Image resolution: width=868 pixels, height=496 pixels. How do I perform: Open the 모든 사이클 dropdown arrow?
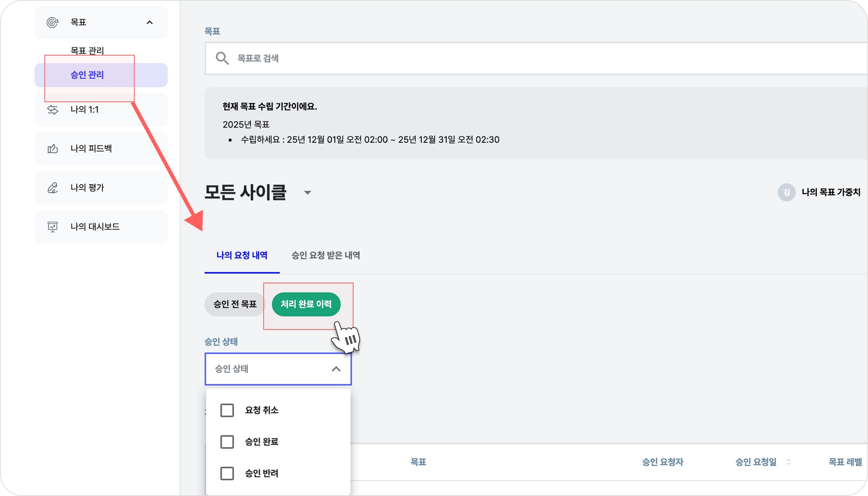tap(308, 193)
